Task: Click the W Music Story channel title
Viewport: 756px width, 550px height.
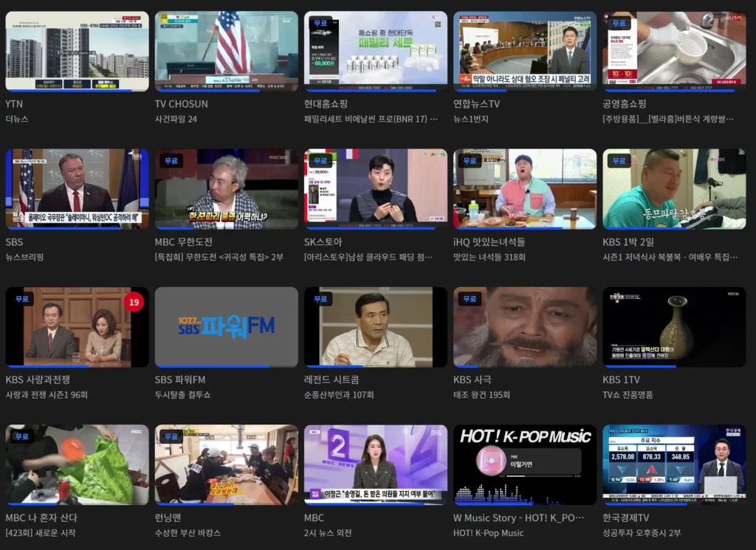Action: point(519,518)
